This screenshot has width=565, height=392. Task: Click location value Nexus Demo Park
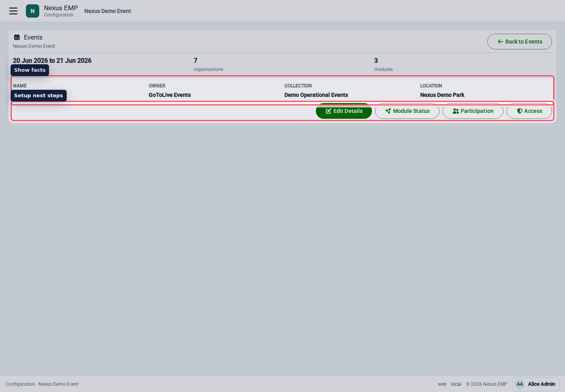pyautogui.click(x=442, y=95)
